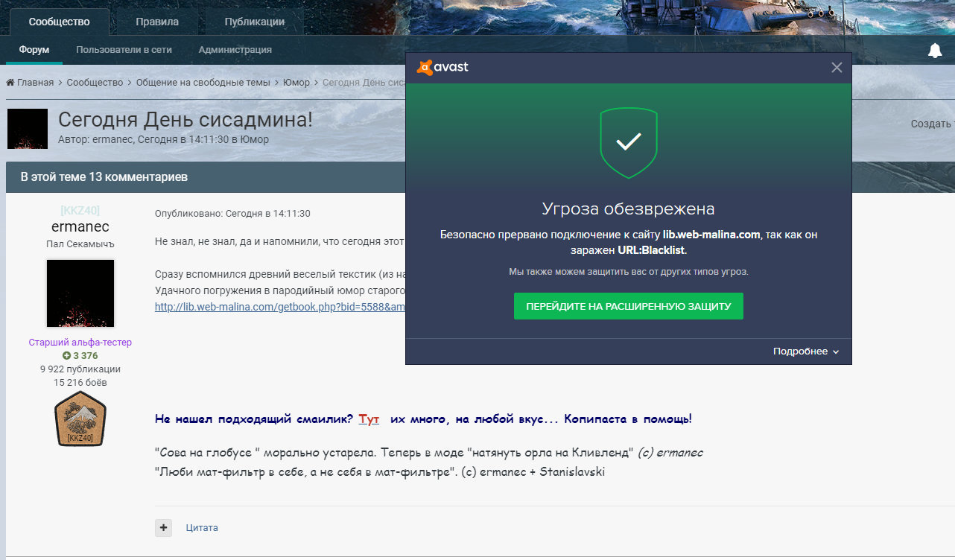Click the home icon in breadcrumb
The width and height of the screenshot is (955, 560).
tap(10, 83)
